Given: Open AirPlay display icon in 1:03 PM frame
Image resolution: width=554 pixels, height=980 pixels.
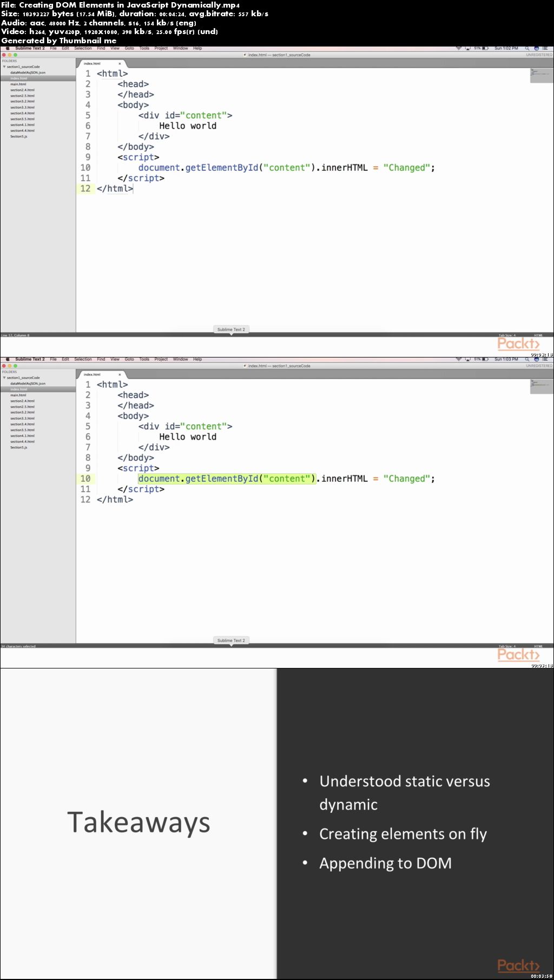Looking at the screenshot, I should coord(468,359).
